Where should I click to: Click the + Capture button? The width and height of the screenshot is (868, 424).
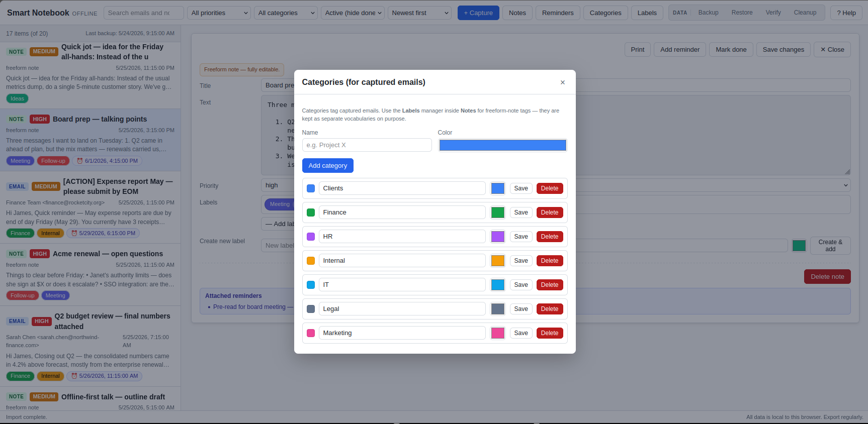click(x=478, y=13)
